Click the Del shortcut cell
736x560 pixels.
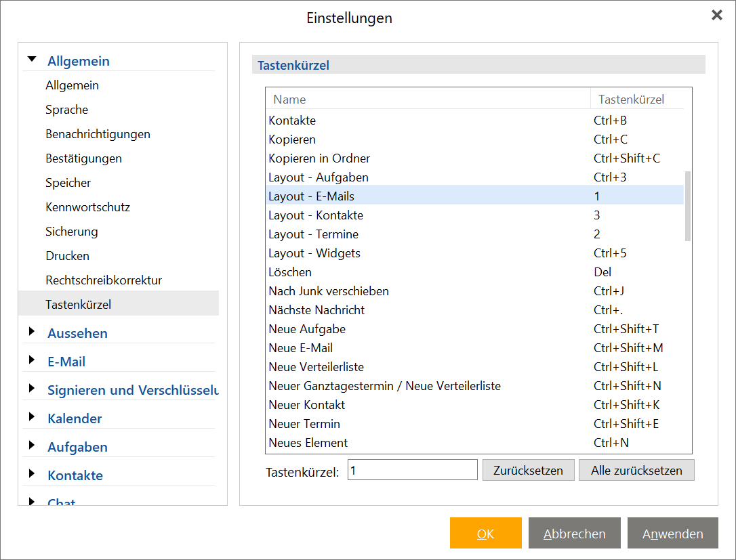[602, 272]
